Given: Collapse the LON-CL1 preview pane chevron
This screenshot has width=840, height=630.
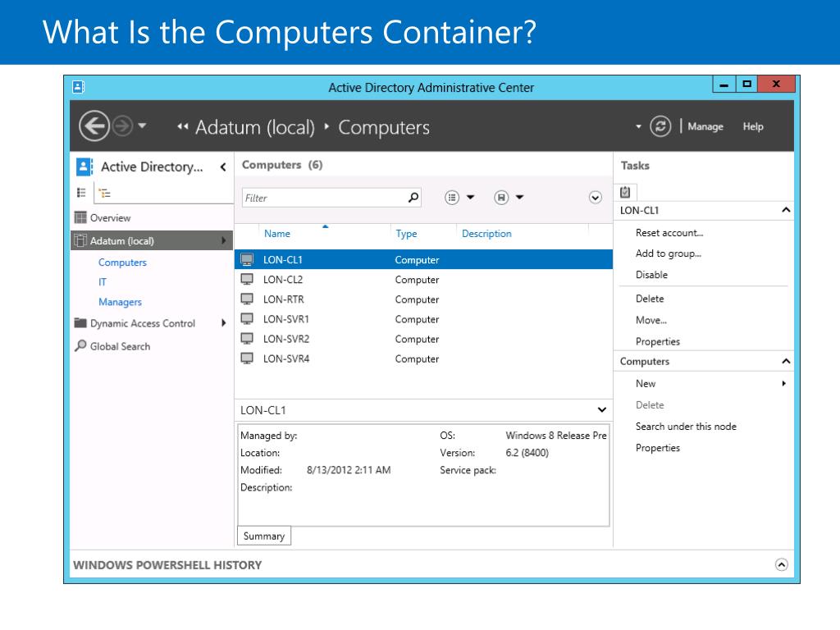Looking at the screenshot, I should [x=601, y=410].
